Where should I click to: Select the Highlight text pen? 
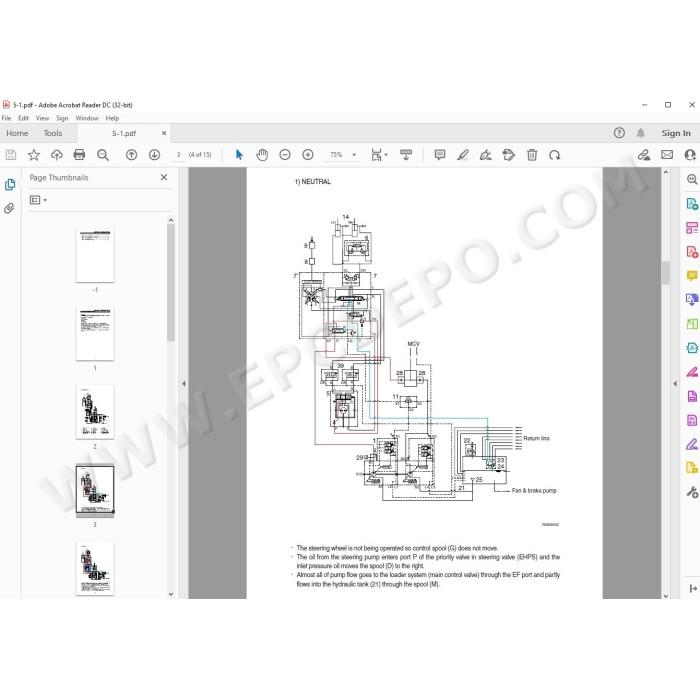463,155
